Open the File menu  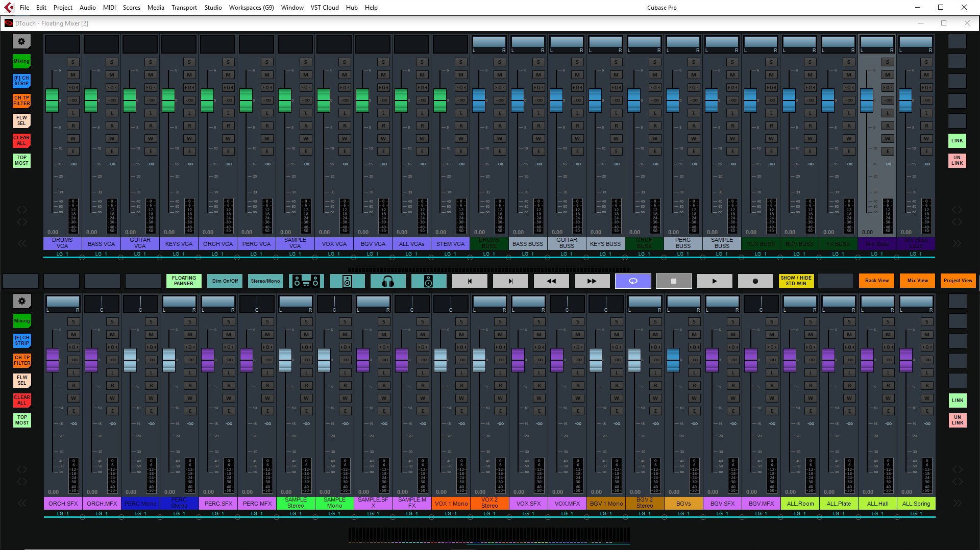pos(24,7)
